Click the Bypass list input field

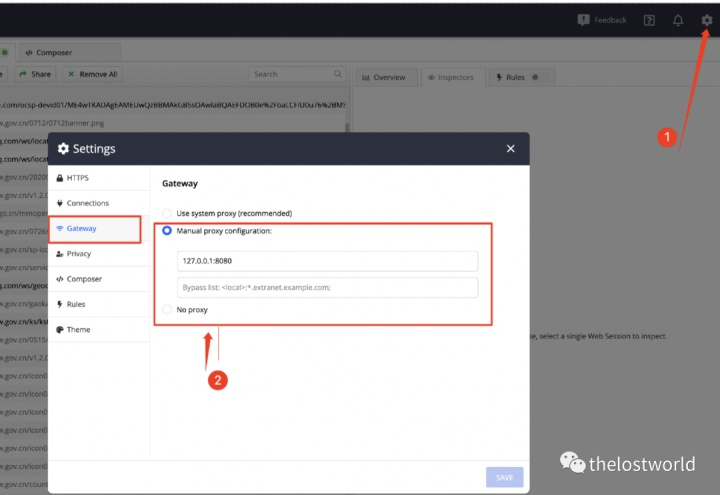327,287
